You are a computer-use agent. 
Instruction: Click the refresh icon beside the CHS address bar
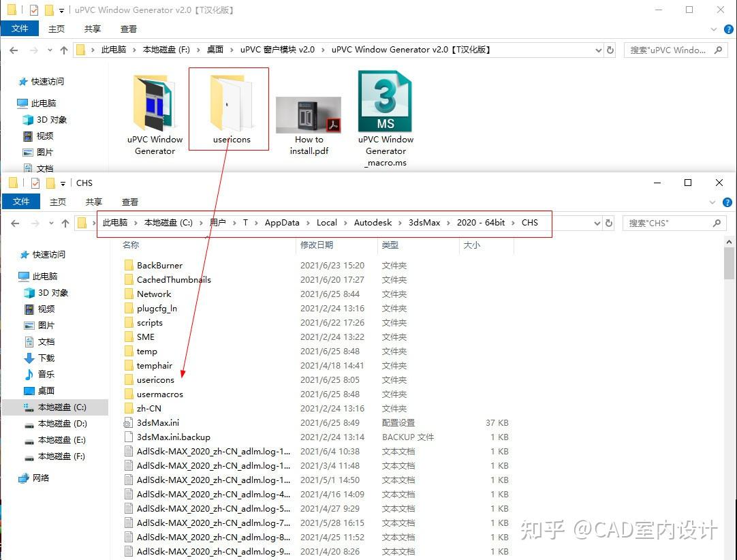pyautogui.click(x=608, y=223)
